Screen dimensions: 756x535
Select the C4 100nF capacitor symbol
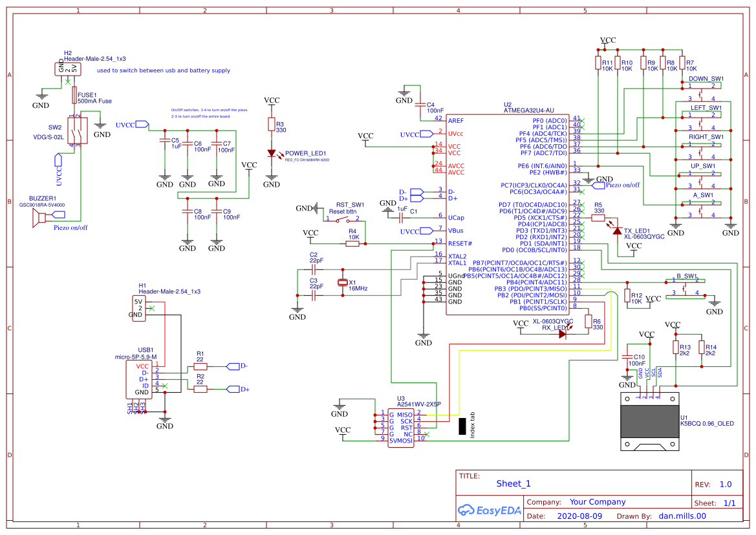420,105
